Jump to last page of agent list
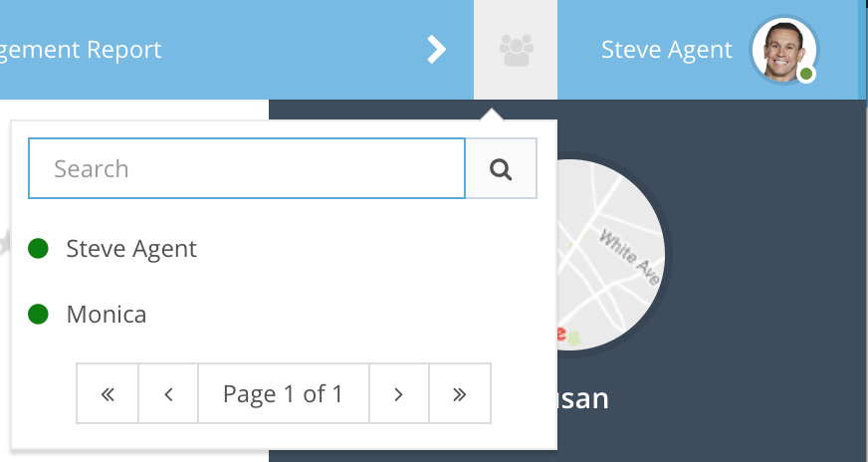 click(x=459, y=394)
